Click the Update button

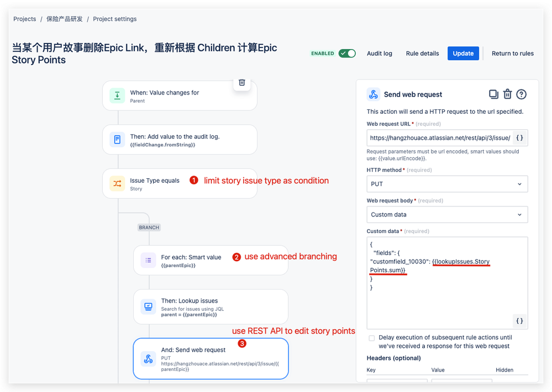463,54
